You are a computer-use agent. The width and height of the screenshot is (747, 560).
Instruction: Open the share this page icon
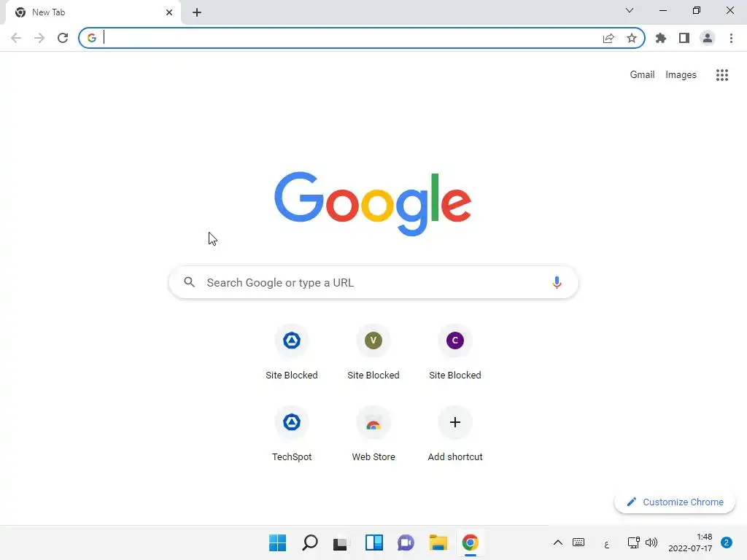pyautogui.click(x=608, y=38)
